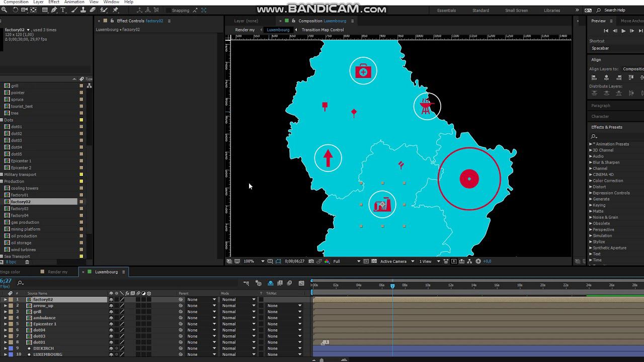Viewport: 644px width, 362px height.
Task: Select the Rotation tool
Action: [x=15, y=10]
